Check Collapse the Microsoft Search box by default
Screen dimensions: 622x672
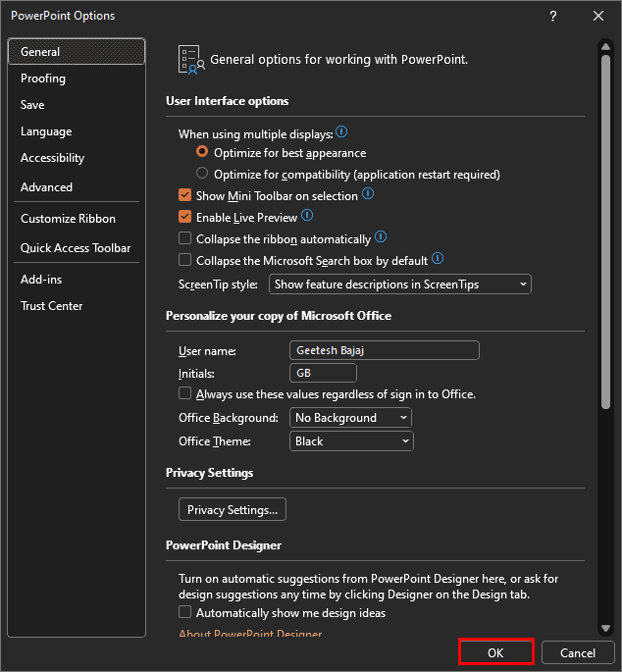point(184,260)
